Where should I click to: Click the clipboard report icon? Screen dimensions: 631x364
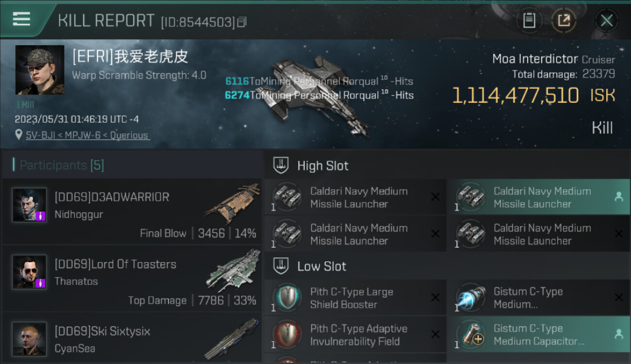pyautogui.click(x=529, y=20)
